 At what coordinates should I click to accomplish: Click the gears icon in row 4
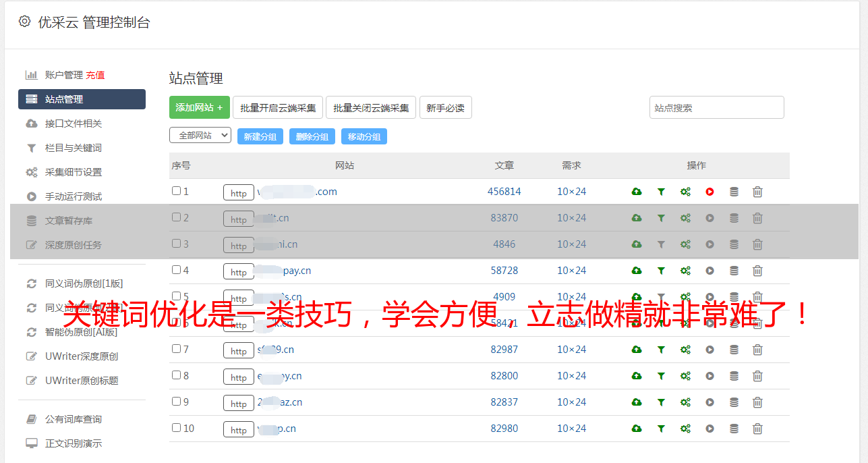685,271
